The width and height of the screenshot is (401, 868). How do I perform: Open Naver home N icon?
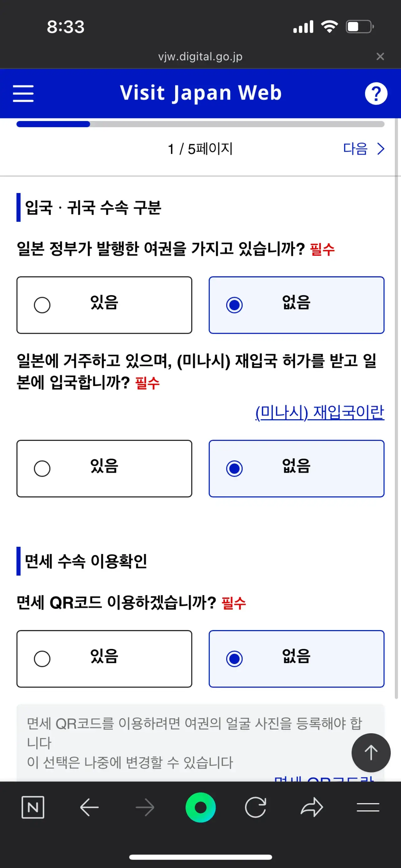coord(33,807)
